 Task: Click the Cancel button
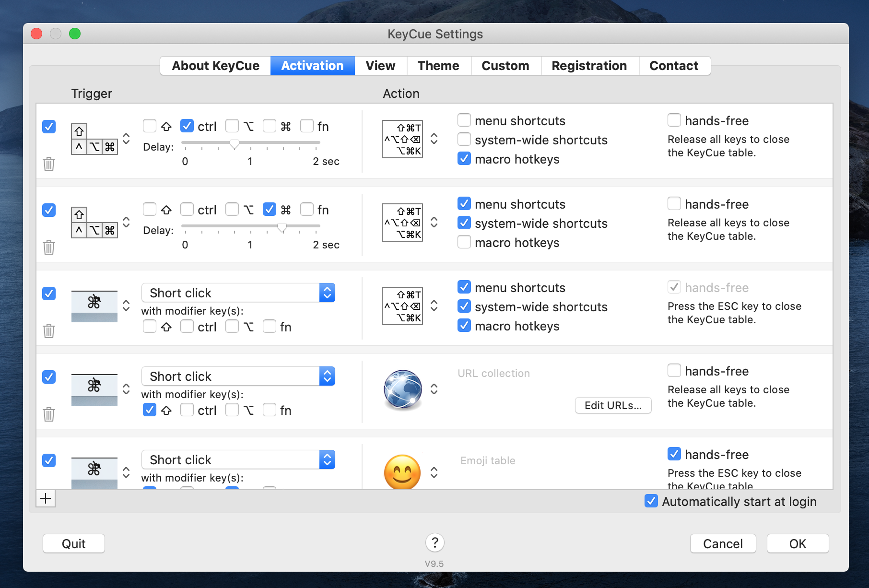pyautogui.click(x=723, y=543)
